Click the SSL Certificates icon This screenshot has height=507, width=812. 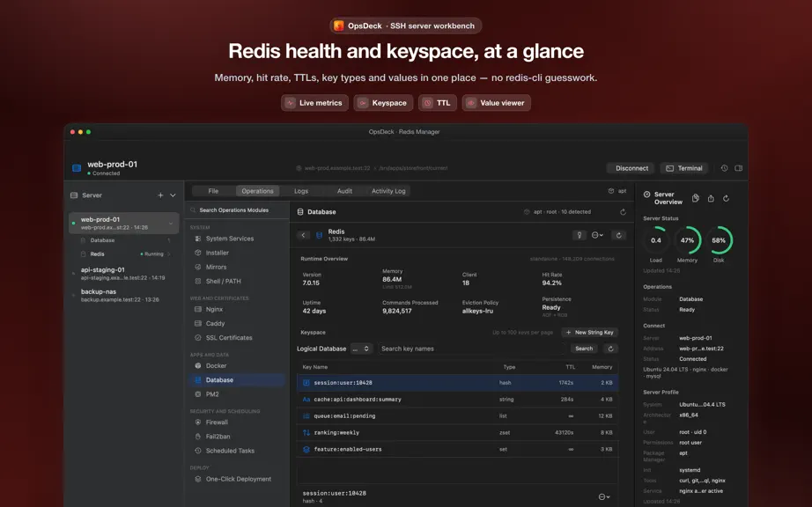[x=198, y=338]
